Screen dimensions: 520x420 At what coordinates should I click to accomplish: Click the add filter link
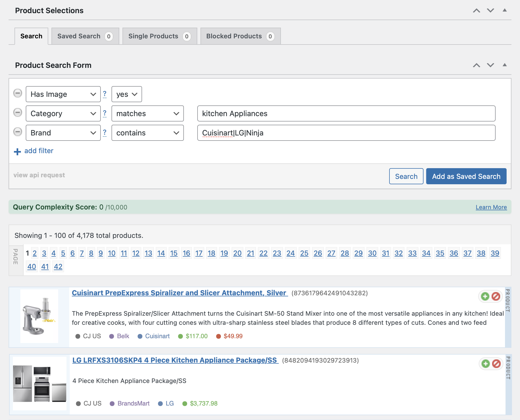point(39,151)
